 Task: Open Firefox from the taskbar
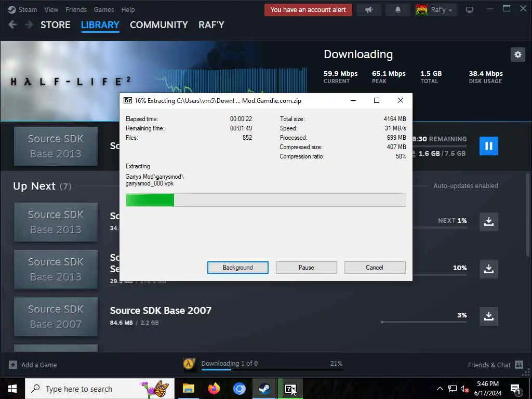pyautogui.click(x=214, y=389)
